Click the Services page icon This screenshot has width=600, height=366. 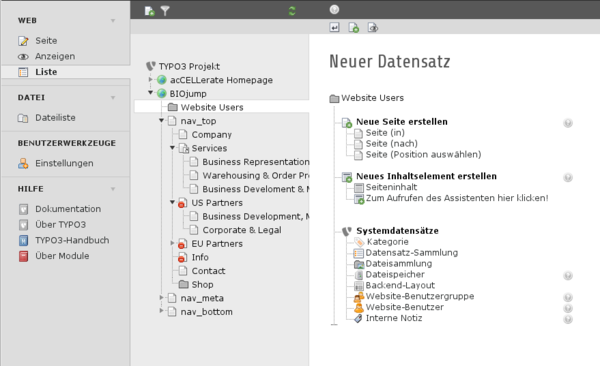[184, 149]
